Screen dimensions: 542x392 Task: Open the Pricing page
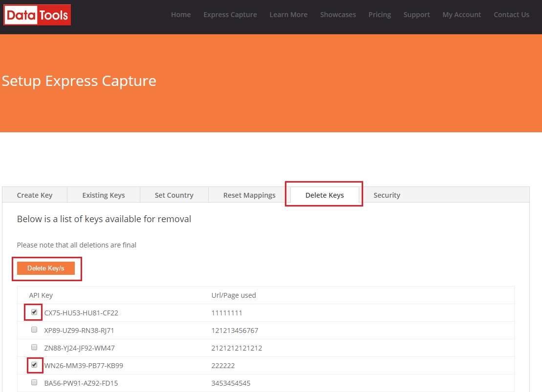380,15
